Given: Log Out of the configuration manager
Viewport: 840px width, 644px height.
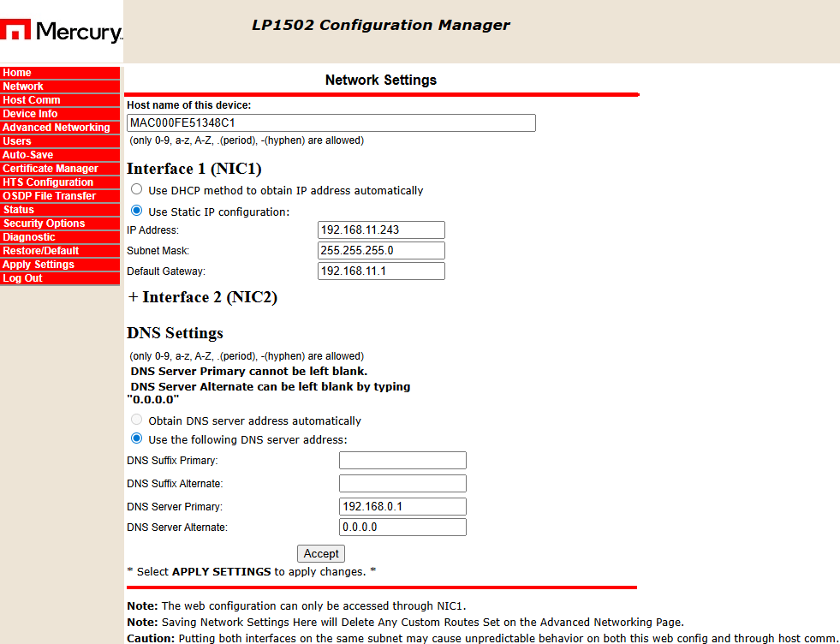Looking at the screenshot, I should coord(59,278).
